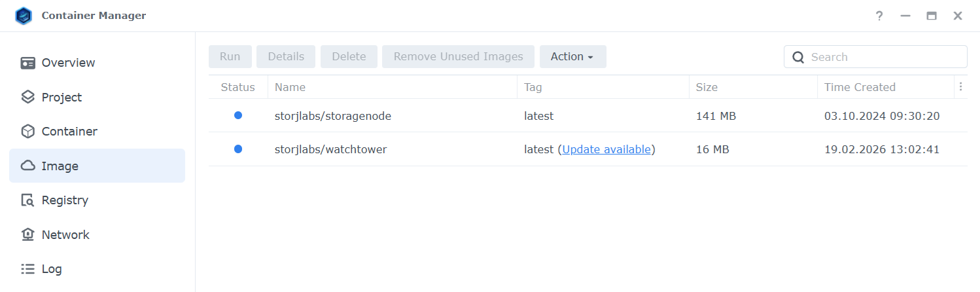Click the Log list icon
The width and height of the screenshot is (980, 292).
coord(27,269)
